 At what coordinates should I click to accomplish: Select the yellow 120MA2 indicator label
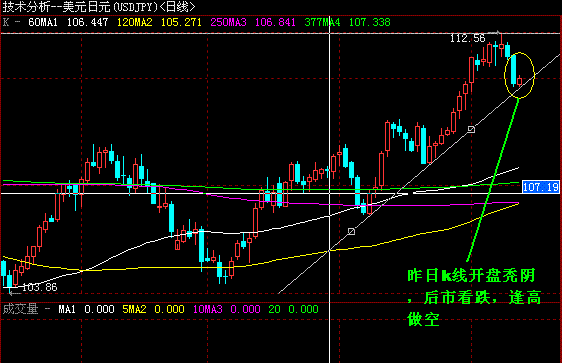135,23
